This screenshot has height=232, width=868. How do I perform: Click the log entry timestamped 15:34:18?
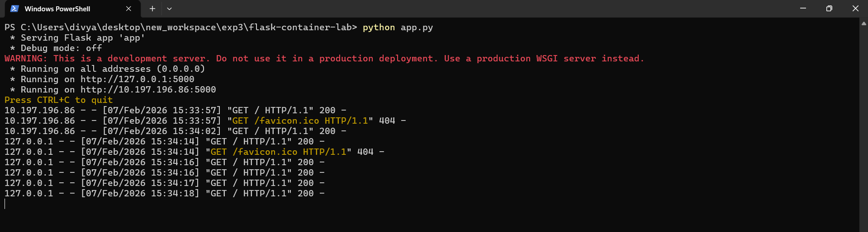[x=165, y=194]
